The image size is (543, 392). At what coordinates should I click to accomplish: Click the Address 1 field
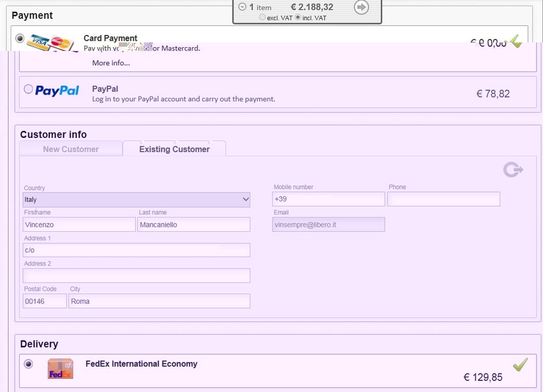pos(136,250)
